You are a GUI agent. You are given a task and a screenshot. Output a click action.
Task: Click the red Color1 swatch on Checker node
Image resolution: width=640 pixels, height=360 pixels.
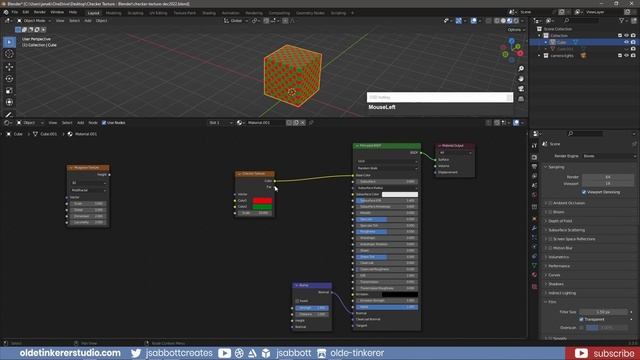(x=262, y=200)
